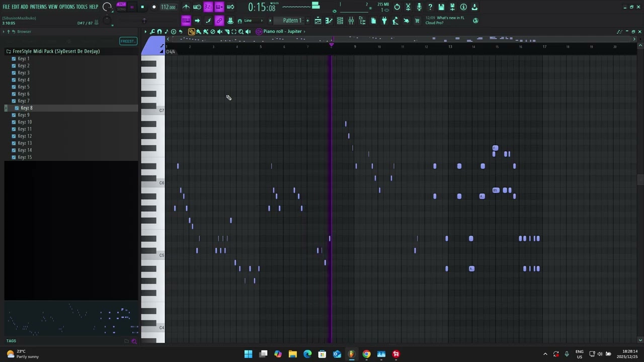Switch to PAT pattern mode
The image size is (644, 362).
point(121,4)
